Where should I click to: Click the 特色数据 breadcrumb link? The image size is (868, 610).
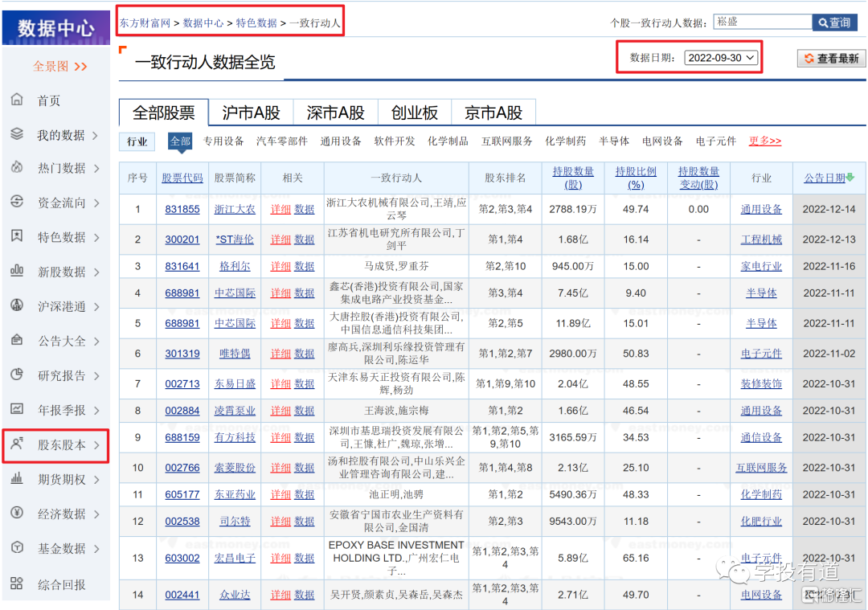(x=256, y=23)
